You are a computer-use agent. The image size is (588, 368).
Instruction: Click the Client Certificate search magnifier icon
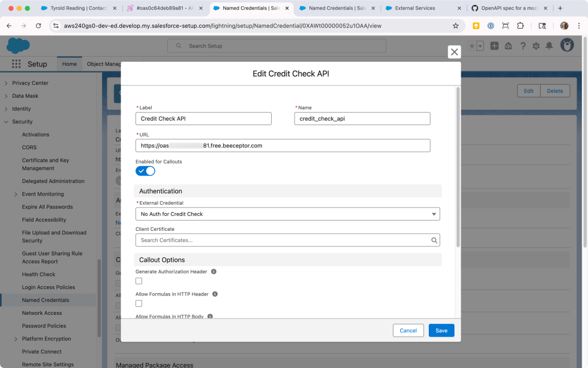pyautogui.click(x=434, y=240)
